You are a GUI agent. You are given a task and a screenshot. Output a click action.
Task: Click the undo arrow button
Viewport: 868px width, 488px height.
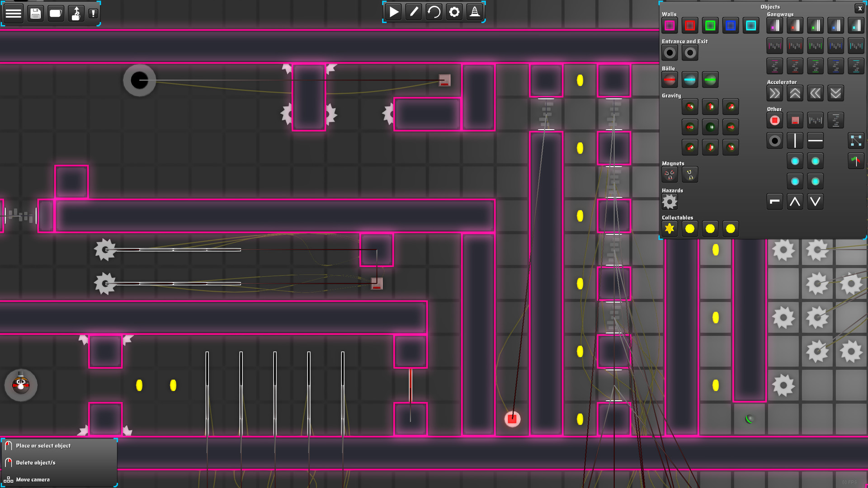click(434, 12)
